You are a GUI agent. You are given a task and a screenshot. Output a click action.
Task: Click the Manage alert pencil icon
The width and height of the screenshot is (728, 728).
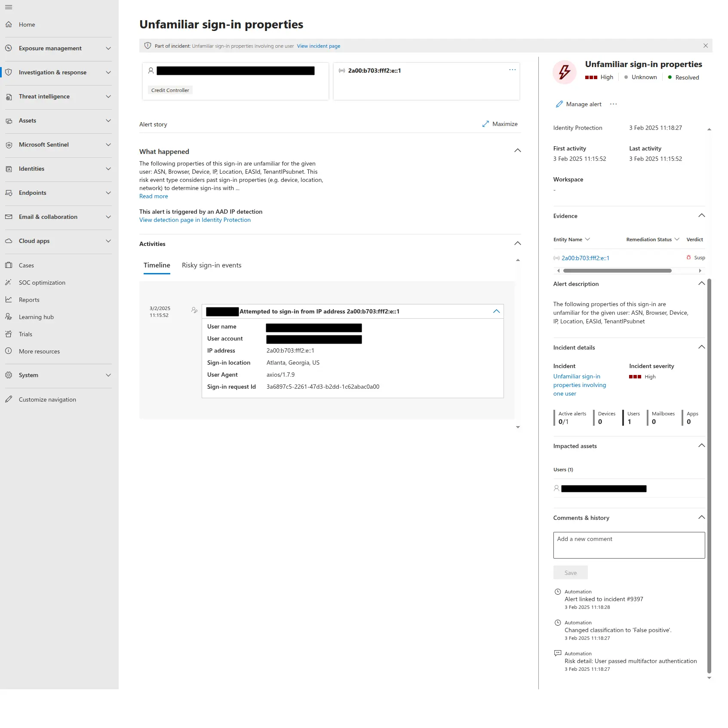(559, 104)
